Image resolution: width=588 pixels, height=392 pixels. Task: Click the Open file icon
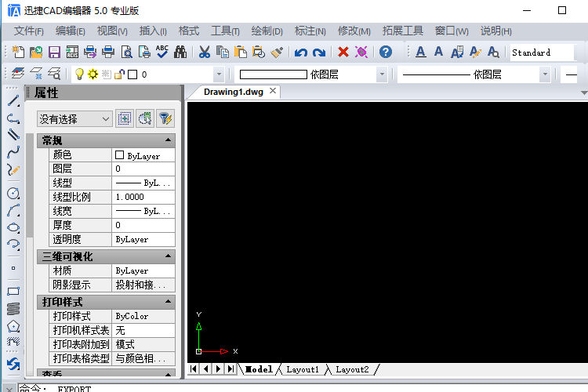tap(36, 52)
